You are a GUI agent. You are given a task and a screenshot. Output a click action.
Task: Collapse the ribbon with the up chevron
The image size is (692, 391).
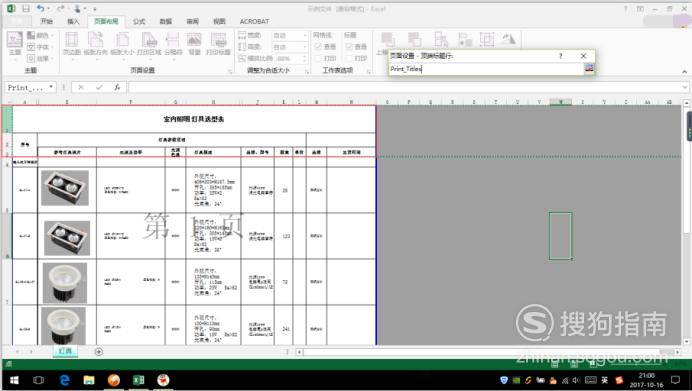[684, 71]
